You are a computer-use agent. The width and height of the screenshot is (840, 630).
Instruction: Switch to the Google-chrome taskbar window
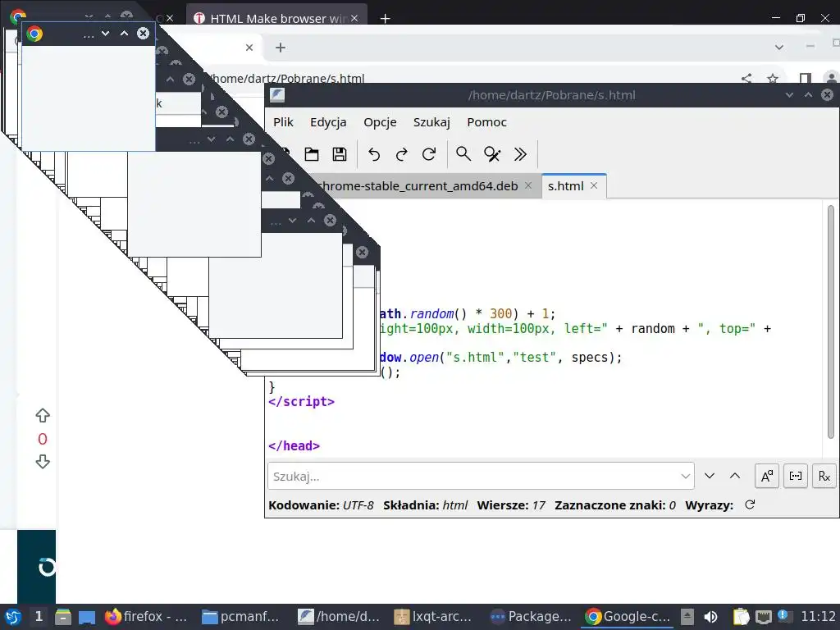pyautogui.click(x=627, y=617)
